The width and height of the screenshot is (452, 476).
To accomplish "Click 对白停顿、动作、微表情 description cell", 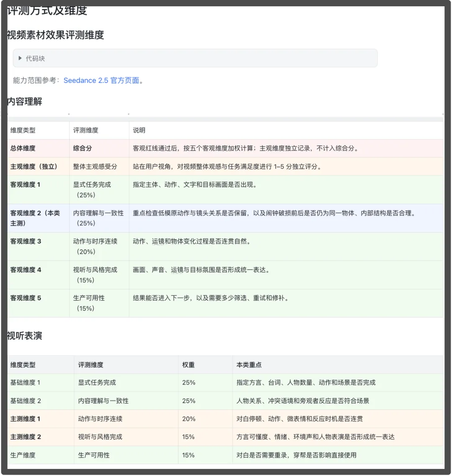I will [338, 419].
